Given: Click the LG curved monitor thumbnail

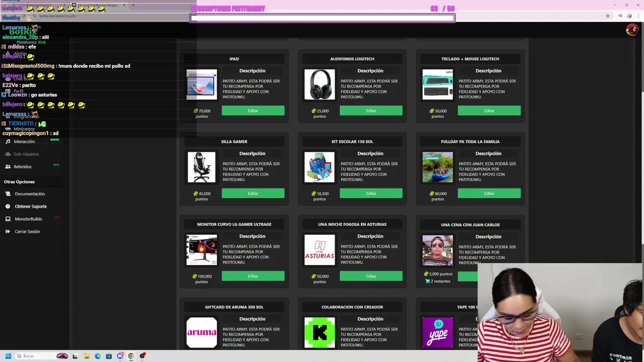Looking at the screenshot, I should click(x=201, y=250).
